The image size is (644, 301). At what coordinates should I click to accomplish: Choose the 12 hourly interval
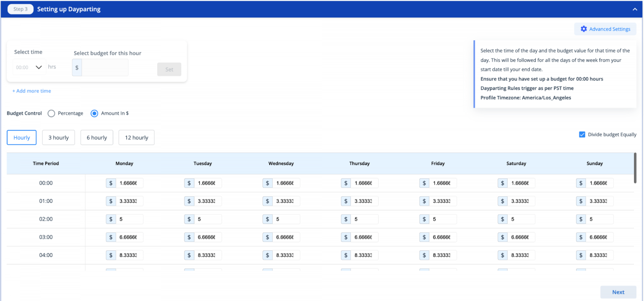[x=137, y=138]
